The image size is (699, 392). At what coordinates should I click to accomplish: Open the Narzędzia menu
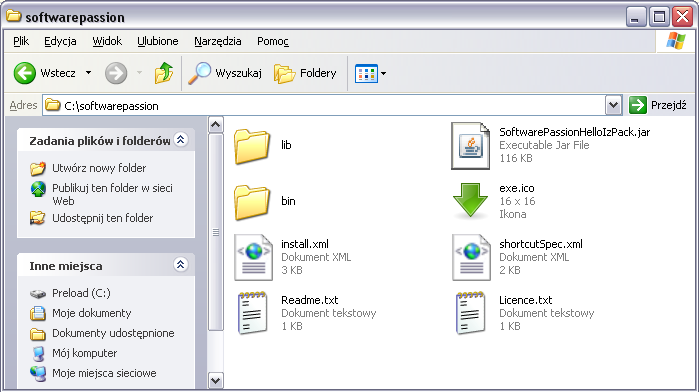click(x=218, y=41)
